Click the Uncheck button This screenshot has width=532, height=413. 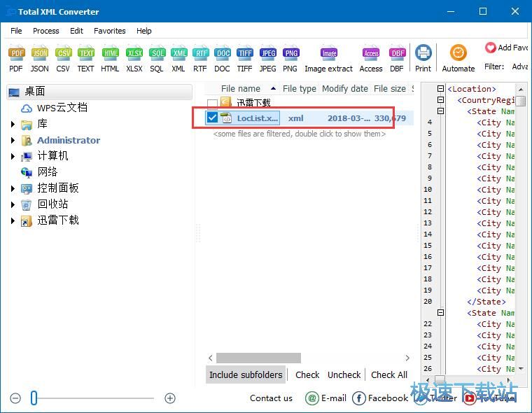344,374
